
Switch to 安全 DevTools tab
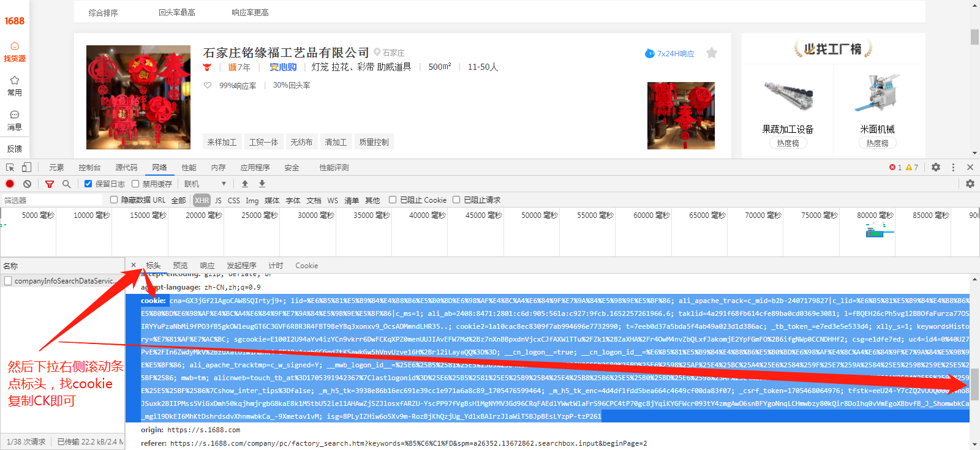click(x=292, y=167)
